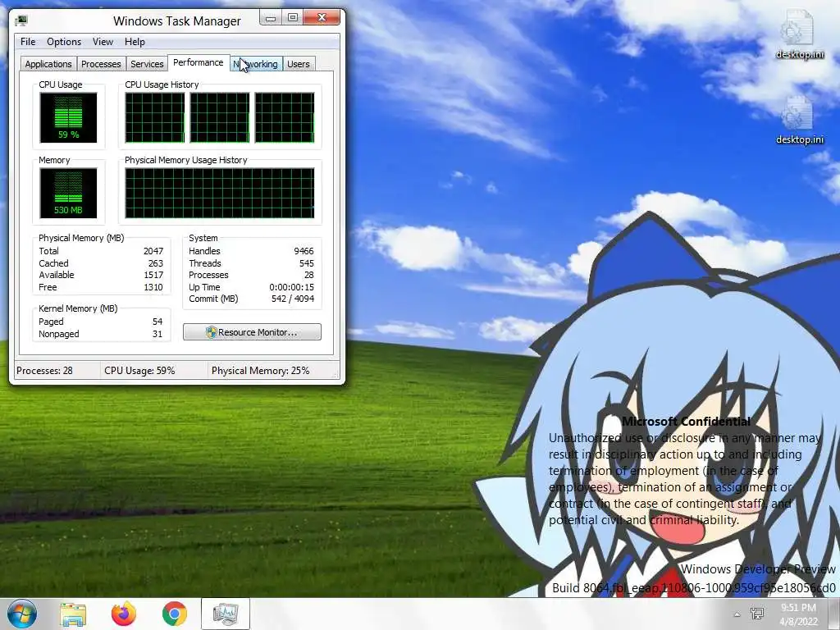The width and height of the screenshot is (840, 630).
Task: Click the Paged kernel memory value 54
Action: [157, 322]
